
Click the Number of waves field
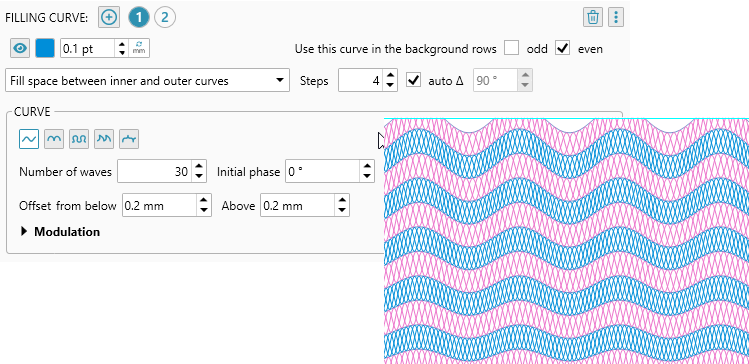point(154,171)
